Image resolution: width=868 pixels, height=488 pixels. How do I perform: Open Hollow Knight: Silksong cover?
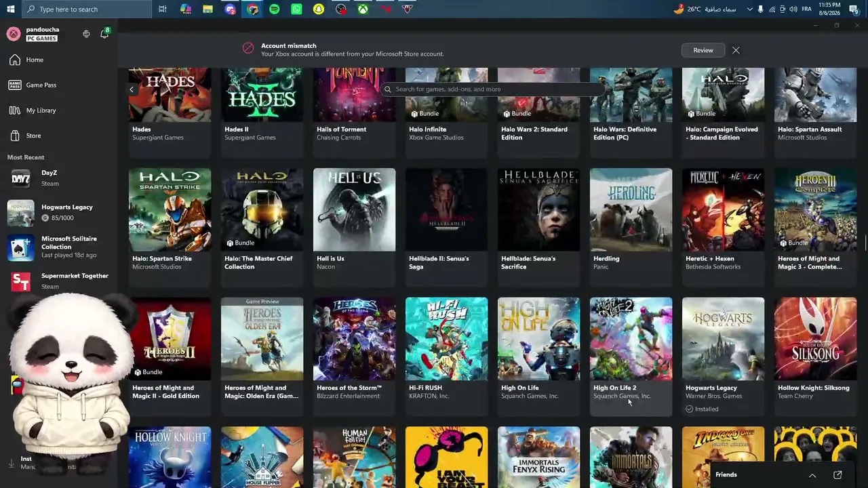click(815, 339)
